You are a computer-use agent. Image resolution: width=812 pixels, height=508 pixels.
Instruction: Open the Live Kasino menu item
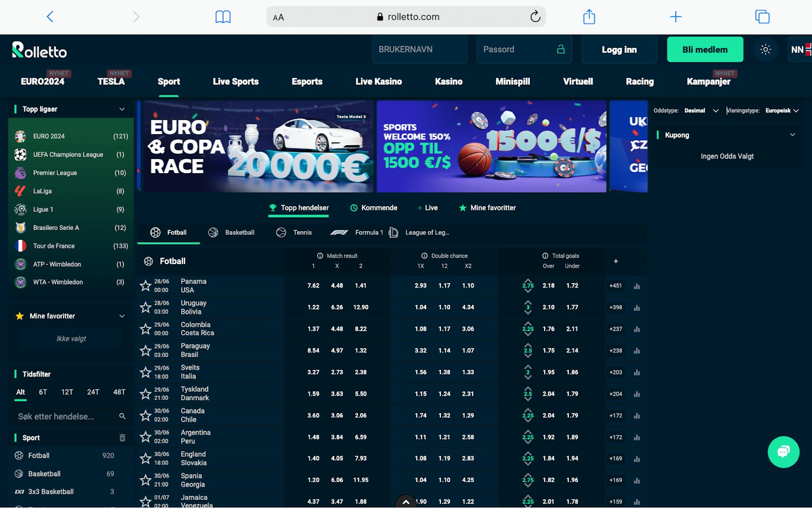[378, 81]
